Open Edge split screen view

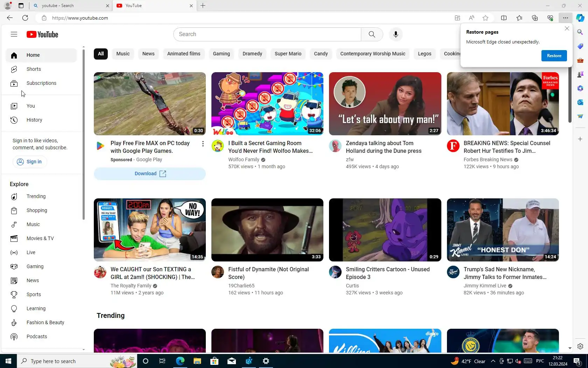[504, 18]
